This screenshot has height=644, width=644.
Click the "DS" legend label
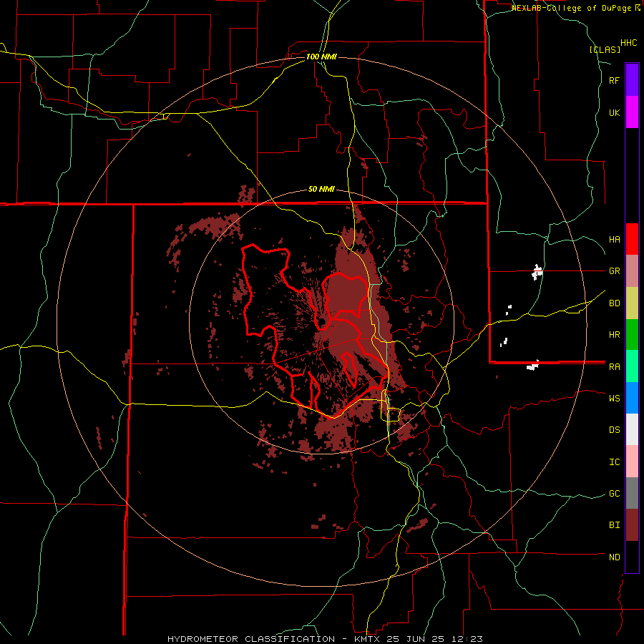[614, 430]
